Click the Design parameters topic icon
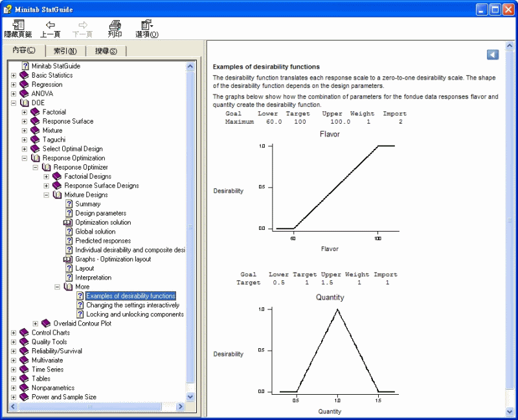 [x=69, y=213]
